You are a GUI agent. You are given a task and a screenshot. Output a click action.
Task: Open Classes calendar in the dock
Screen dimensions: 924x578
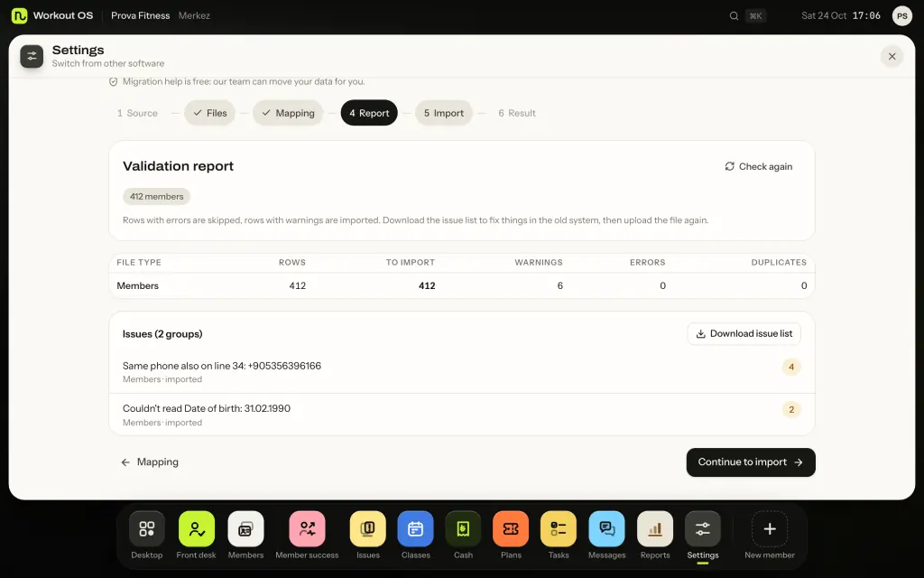click(x=415, y=528)
